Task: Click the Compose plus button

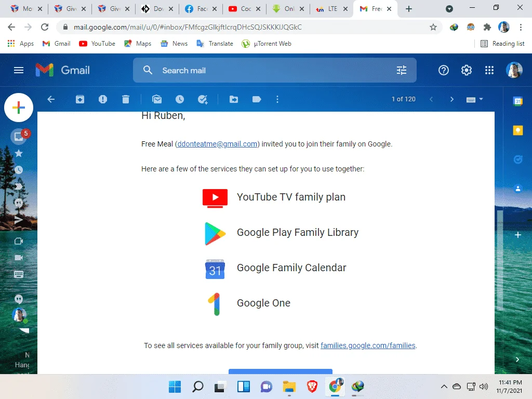Action: coord(19,108)
